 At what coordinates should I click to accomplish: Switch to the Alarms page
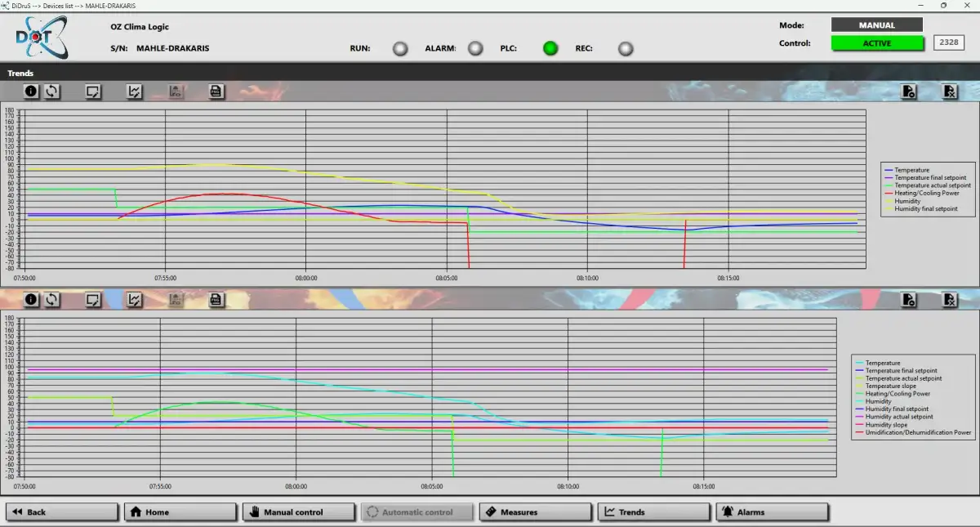(772, 512)
